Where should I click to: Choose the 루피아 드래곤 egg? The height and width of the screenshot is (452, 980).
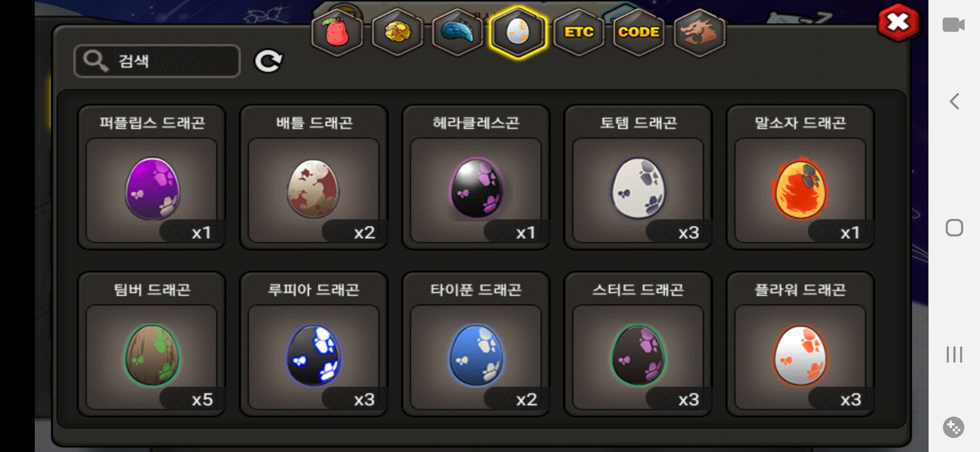point(314,344)
